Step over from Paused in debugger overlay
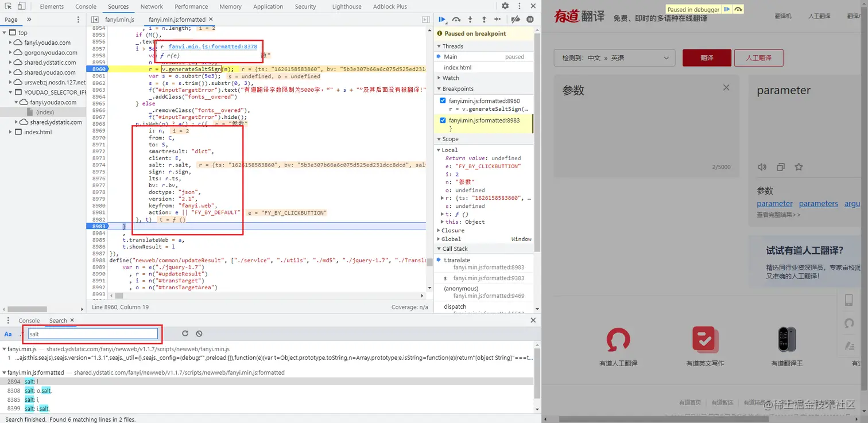The image size is (868, 423). click(x=738, y=9)
